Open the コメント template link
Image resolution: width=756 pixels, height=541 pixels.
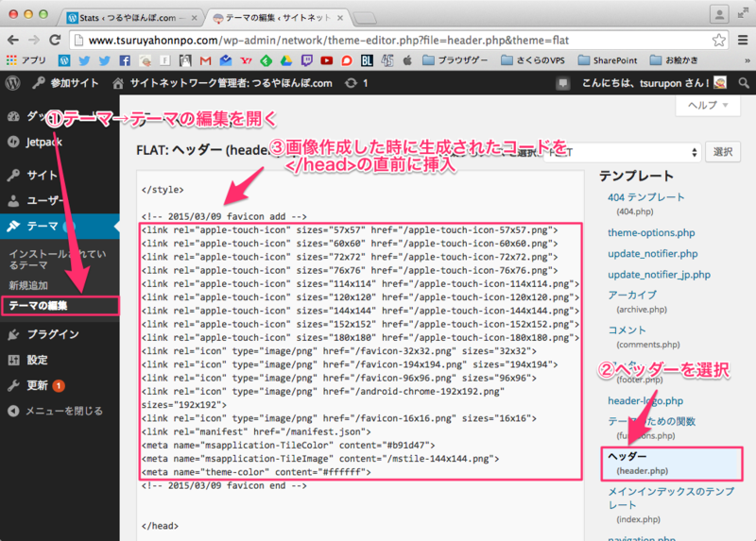627,330
